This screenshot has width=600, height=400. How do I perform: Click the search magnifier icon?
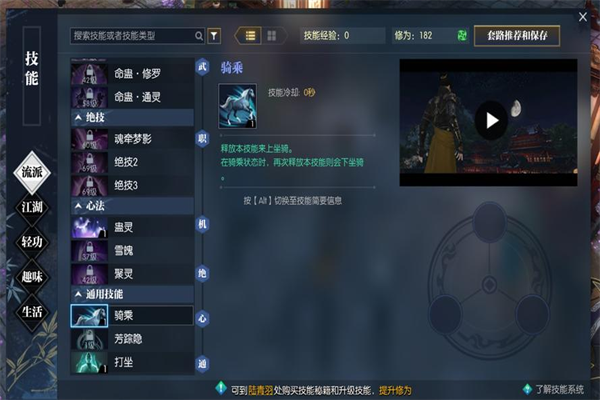199,36
